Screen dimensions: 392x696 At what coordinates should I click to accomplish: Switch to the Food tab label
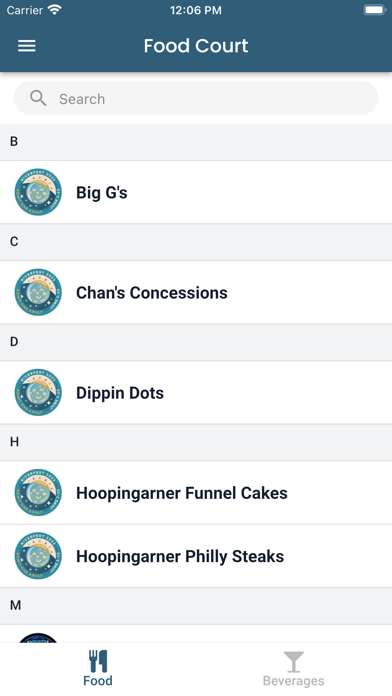click(98, 680)
